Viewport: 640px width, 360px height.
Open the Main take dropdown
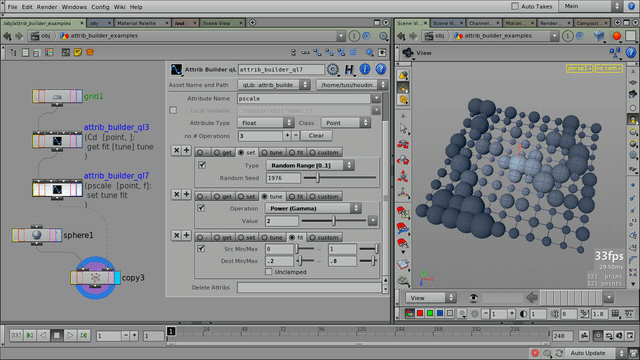pos(591,6)
